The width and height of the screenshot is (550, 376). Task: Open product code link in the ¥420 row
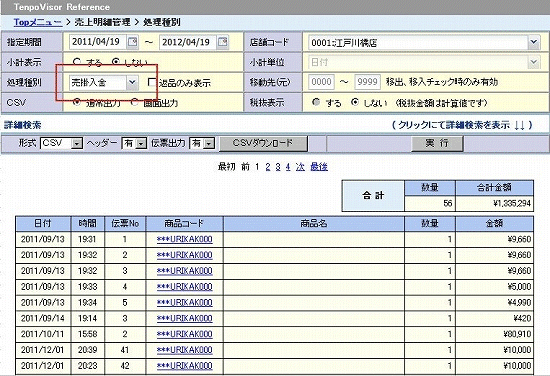coord(185,318)
